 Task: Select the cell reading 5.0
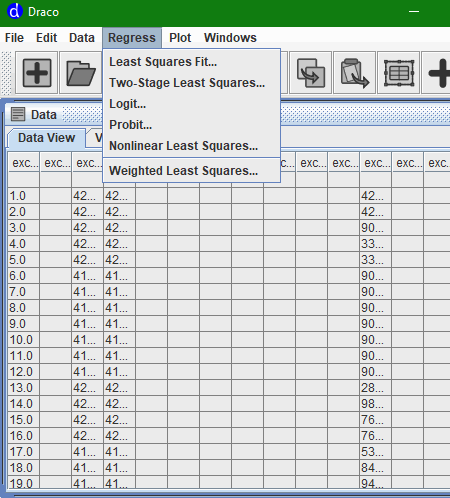[x=23, y=260]
